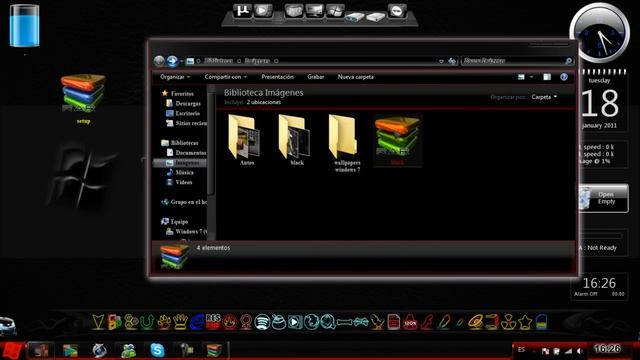
Task: Open Internet Explorer neon icon in bottom dock
Action: [197, 322]
